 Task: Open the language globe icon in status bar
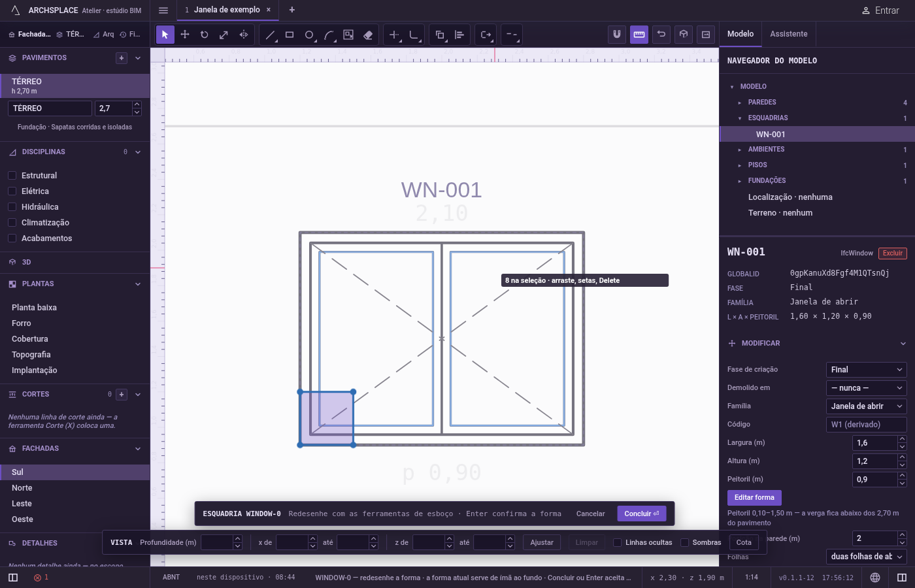[x=875, y=578]
